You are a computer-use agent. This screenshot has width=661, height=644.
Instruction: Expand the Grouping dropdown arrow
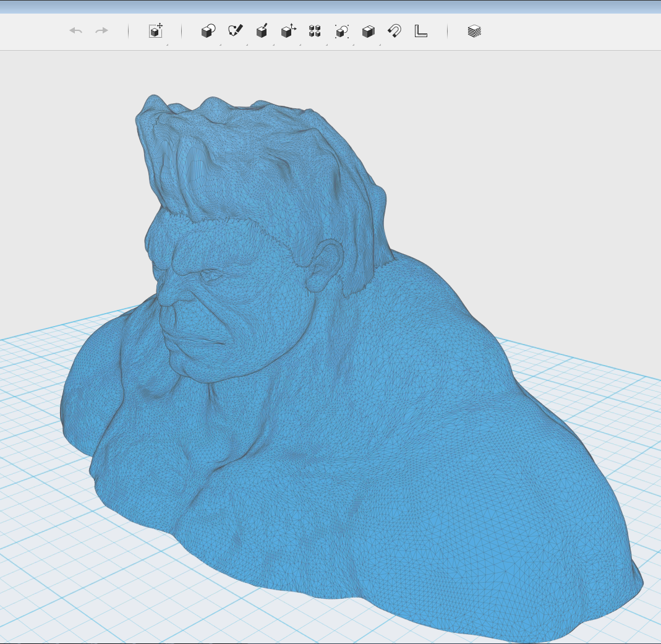[353, 45]
